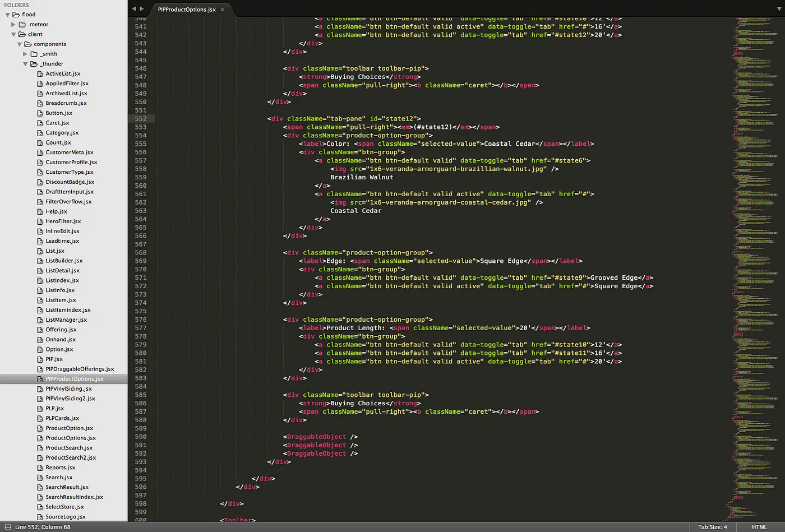Click the _smith folder icon in sidebar

click(33, 54)
